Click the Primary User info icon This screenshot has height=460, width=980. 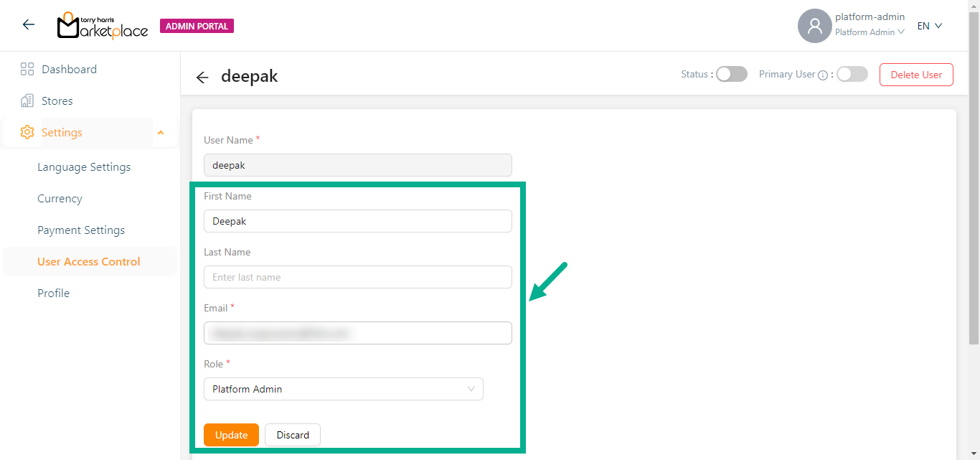point(823,75)
